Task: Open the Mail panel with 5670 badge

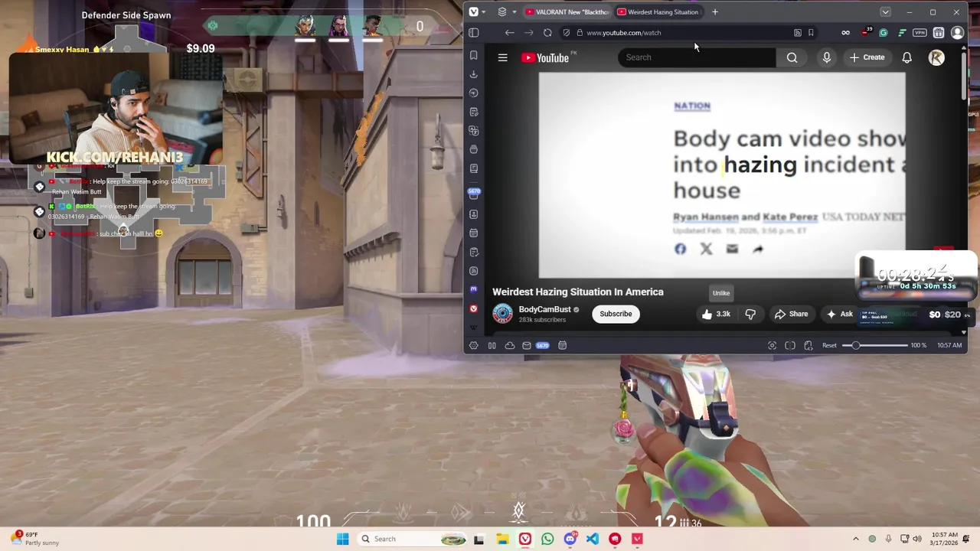Action: point(473,194)
